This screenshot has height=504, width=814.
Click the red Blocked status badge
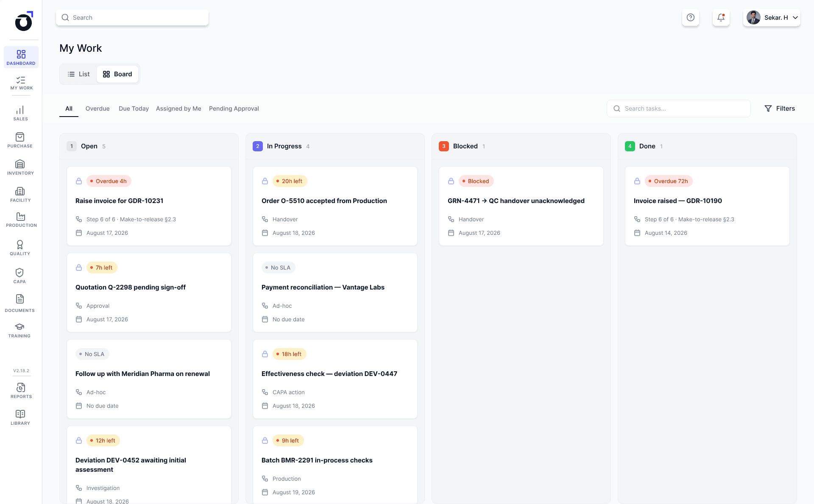(476, 181)
